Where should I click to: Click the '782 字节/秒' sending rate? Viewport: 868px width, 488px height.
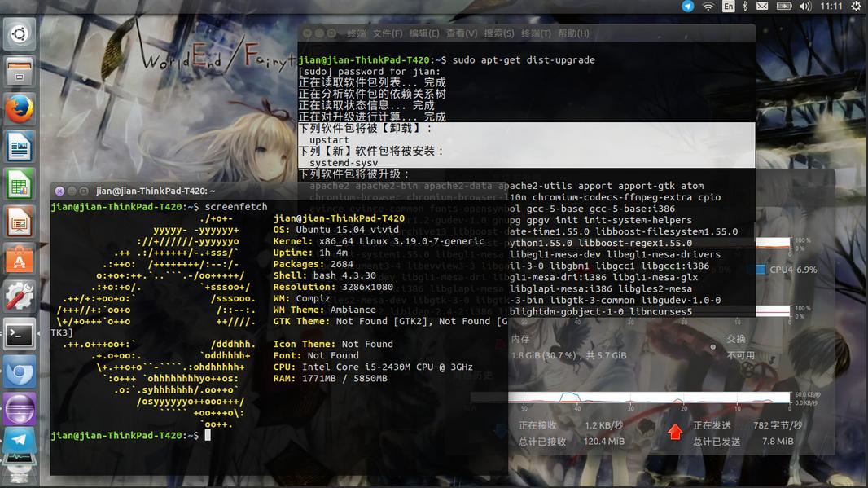click(778, 425)
